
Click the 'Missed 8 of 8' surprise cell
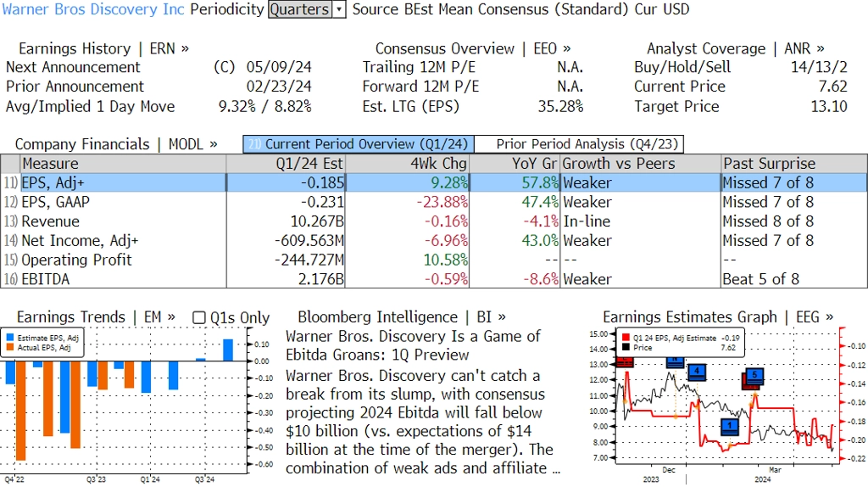coord(768,221)
